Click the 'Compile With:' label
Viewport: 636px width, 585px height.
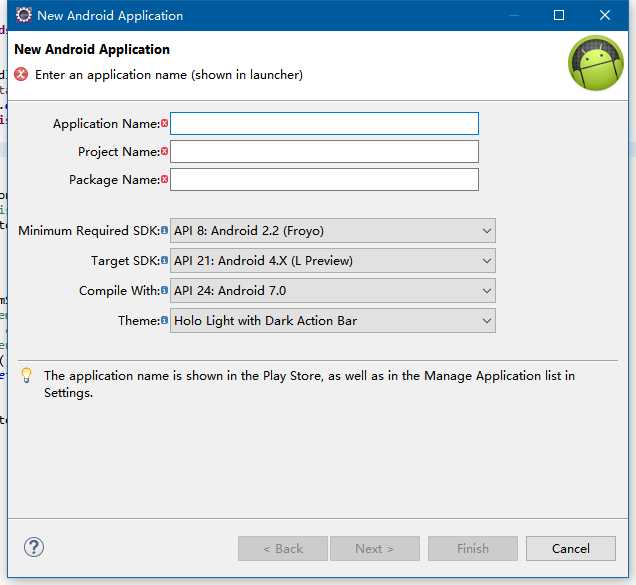point(119,290)
